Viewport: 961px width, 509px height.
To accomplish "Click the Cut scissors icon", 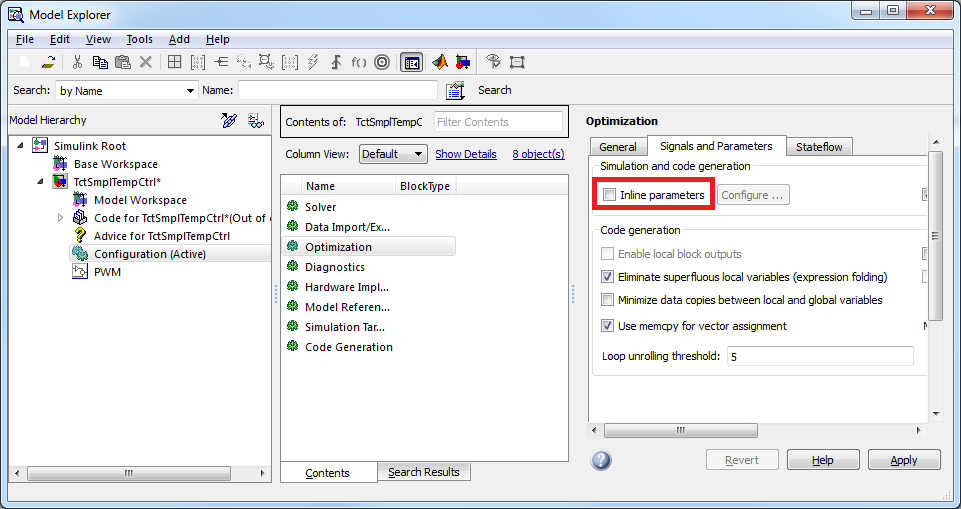I will point(77,62).
